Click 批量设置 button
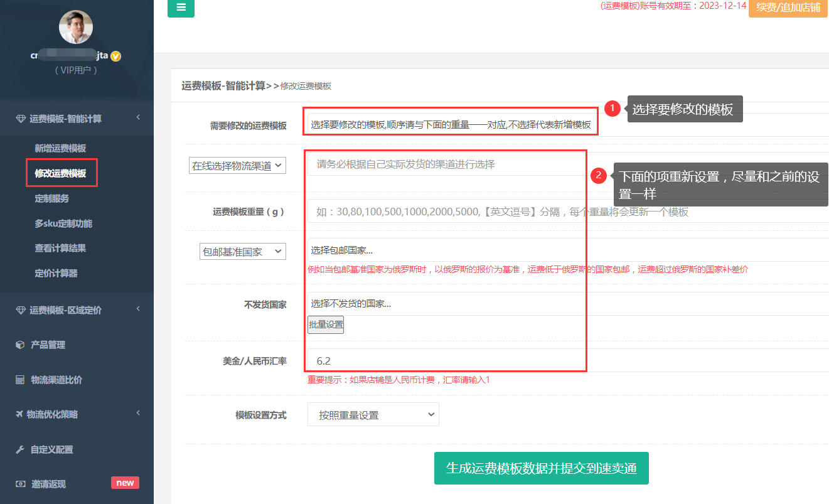Image resolution: width=829 pixels, height=504 pixels. click(x=326, y=324)
